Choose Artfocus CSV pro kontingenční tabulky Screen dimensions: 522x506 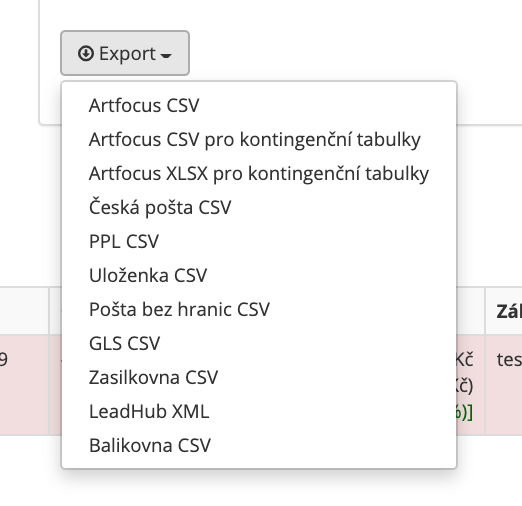259,139
